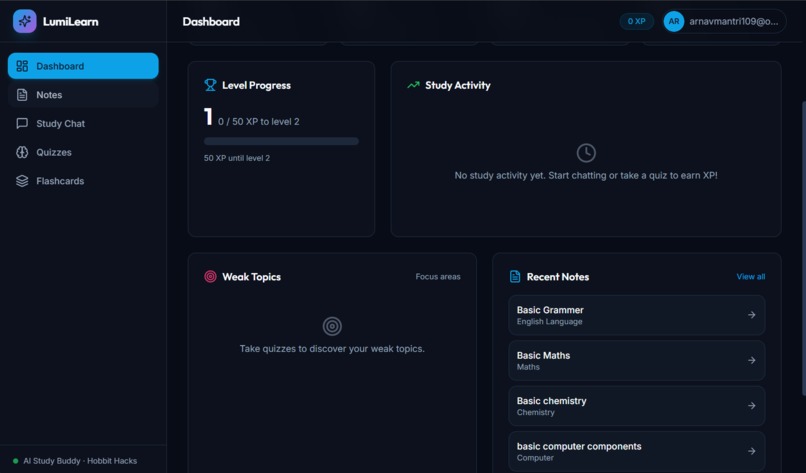Open the Basic Maths note card

coord(637,360)
